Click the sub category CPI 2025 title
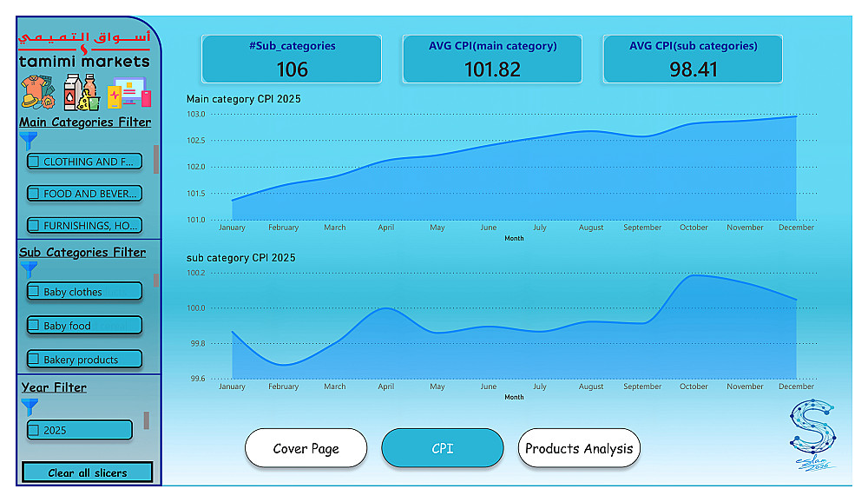This screenshot has width=868, height=502. point(240,258)
